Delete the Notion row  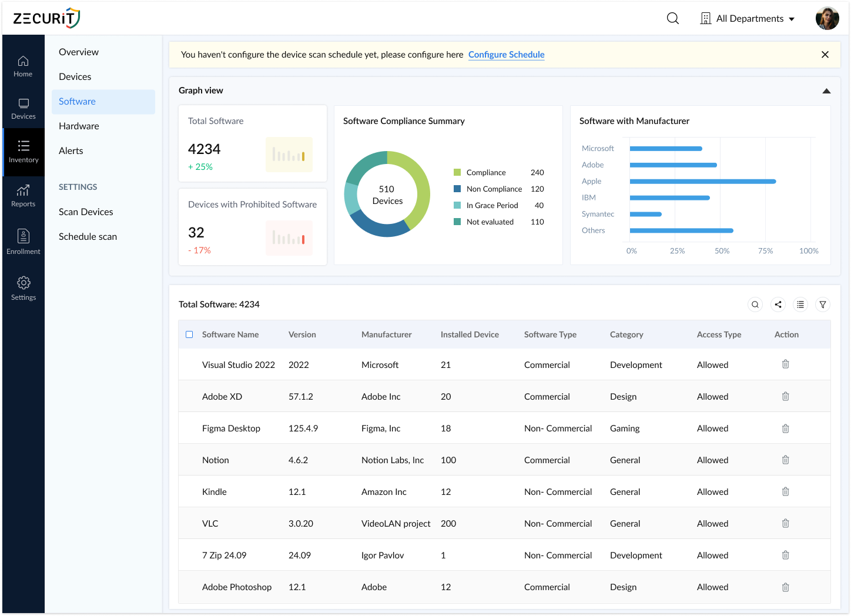pyautogui.click(x=785, y=460)
